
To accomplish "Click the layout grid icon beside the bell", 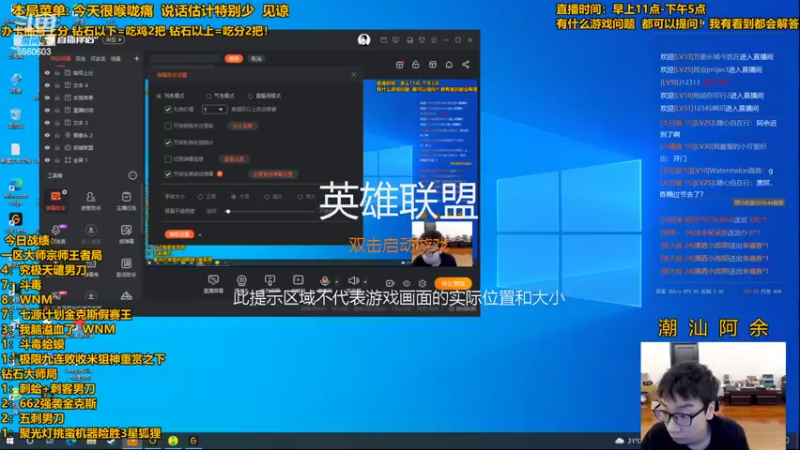I will [433, 65].
